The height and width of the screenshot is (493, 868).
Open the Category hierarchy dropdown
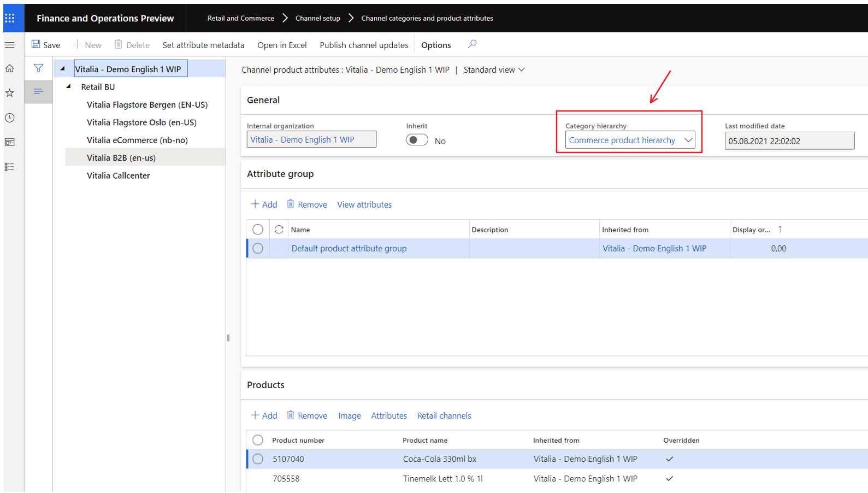point(688,140)
